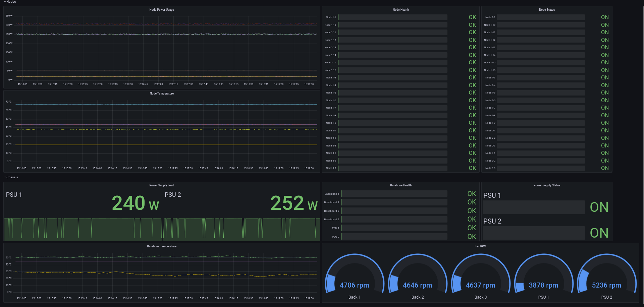Open the Node Power Usage panel title menu

[161, 10]
